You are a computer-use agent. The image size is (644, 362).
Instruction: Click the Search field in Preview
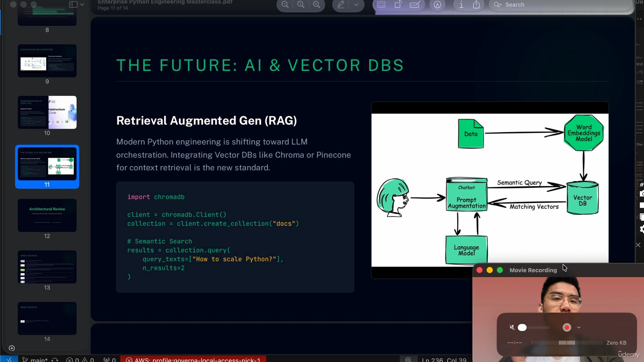tap(560, 5)
